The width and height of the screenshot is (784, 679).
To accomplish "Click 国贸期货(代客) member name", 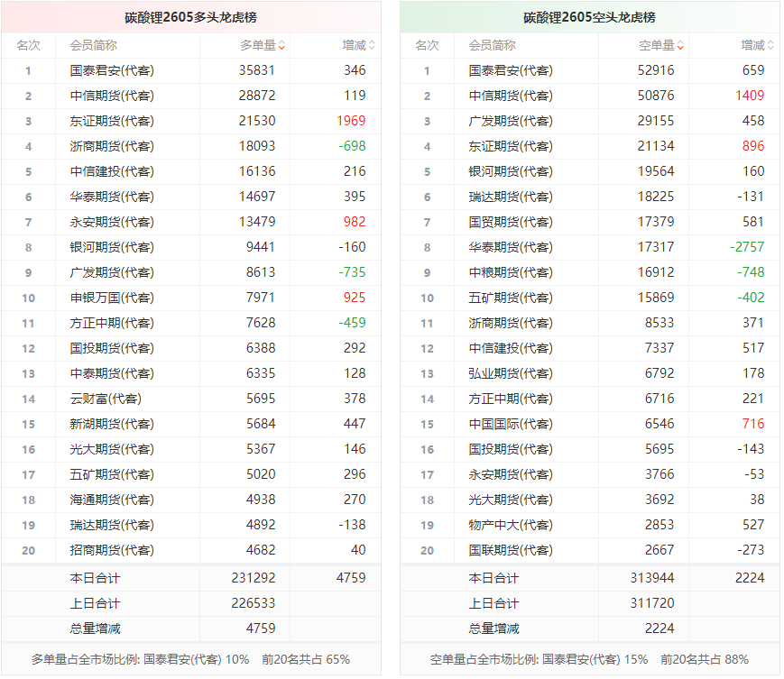I will point(511,222).
